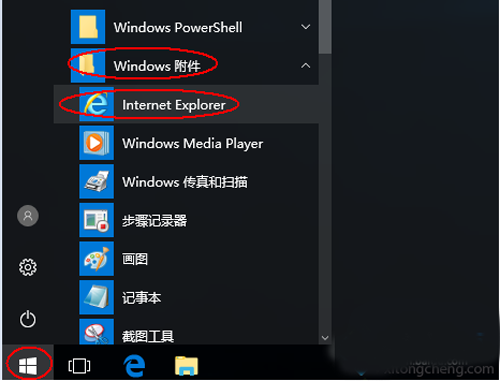This screenshot has height=381, width=500.
Task: Click the scrollbar down arrow
Action: click(x=325, y=338)
